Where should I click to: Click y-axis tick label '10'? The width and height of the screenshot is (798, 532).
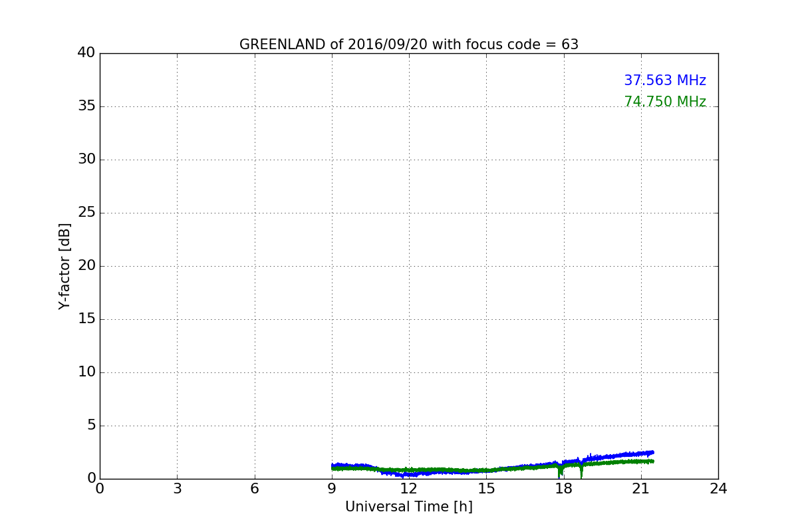pos(86,372)
